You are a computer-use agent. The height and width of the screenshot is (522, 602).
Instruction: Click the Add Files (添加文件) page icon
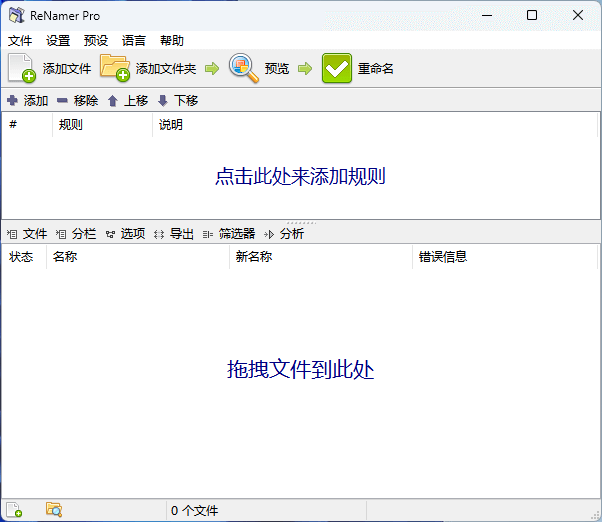[22, 68]
